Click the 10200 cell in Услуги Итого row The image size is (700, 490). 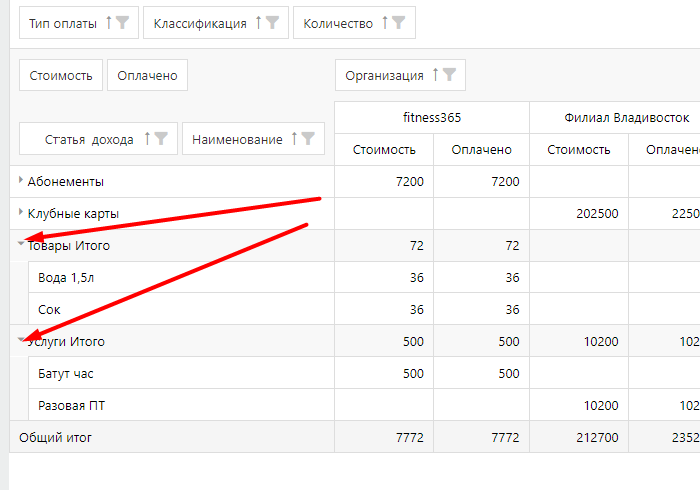[x=579, y=341]
